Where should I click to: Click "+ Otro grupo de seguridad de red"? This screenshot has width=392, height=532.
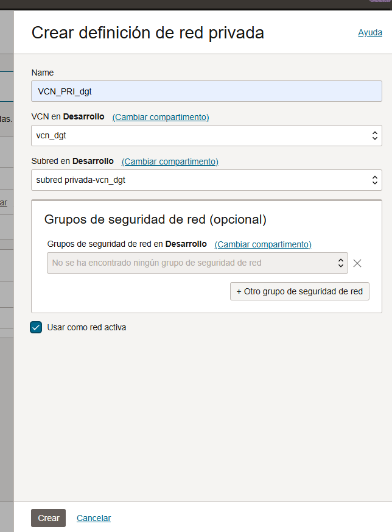tap(299, 291)
